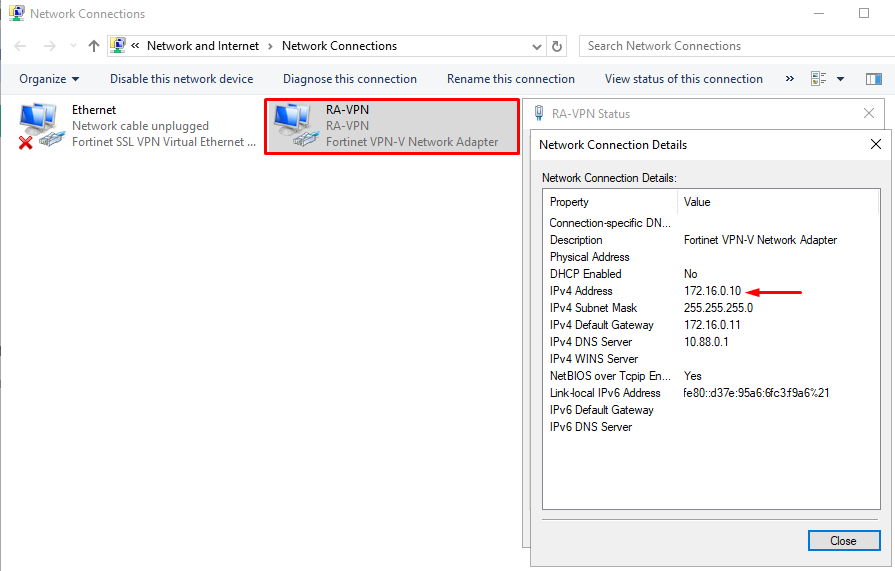
Task: Click Disable this network device
Action: [182, 79]
